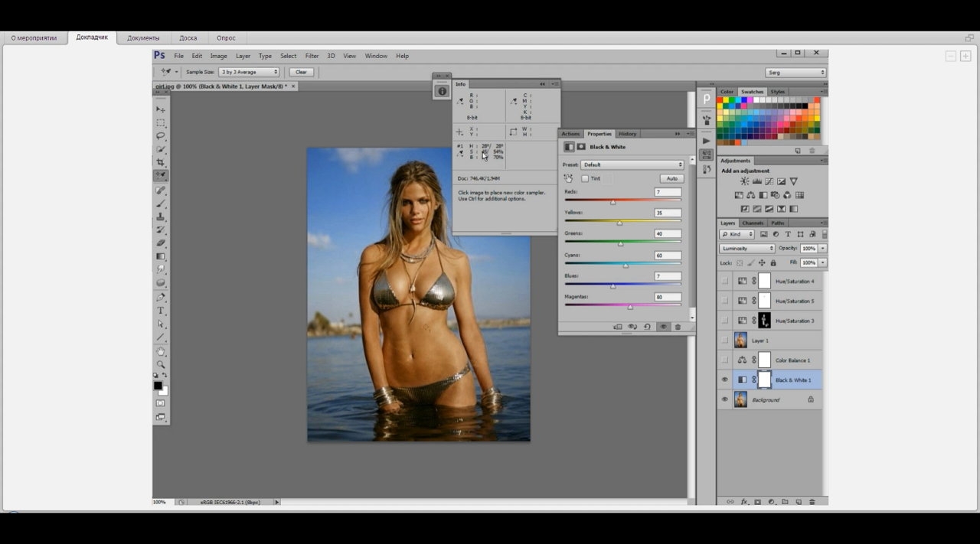Select the Crop tool

point(161,162)
